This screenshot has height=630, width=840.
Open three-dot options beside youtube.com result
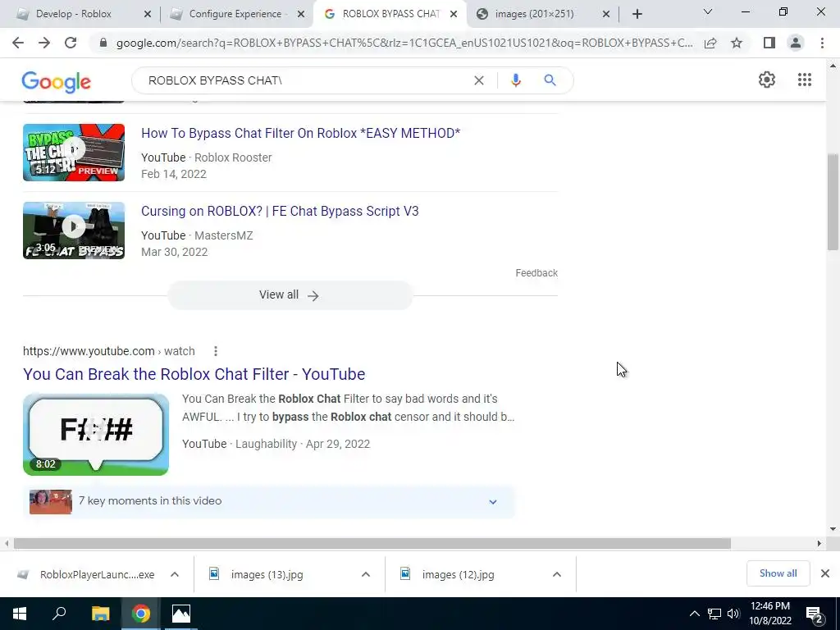[216, 351]
